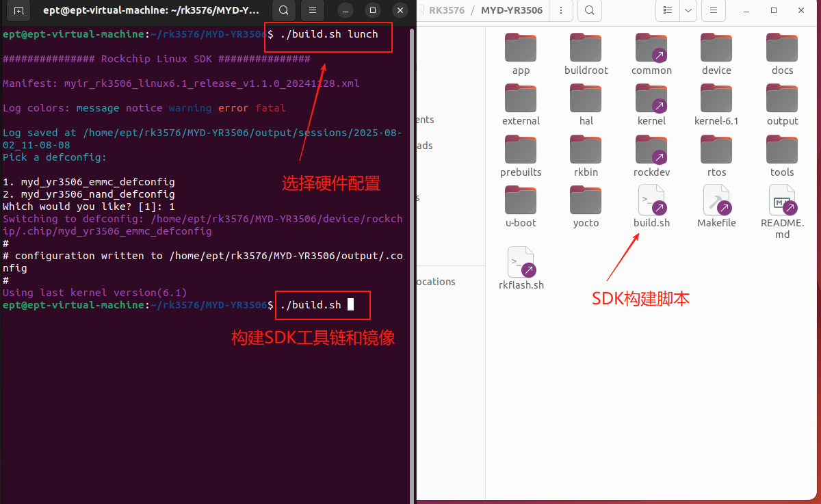The image size is (821, 504).
Task: Go to RK3576 in the path bar
Action: point(445,11)
